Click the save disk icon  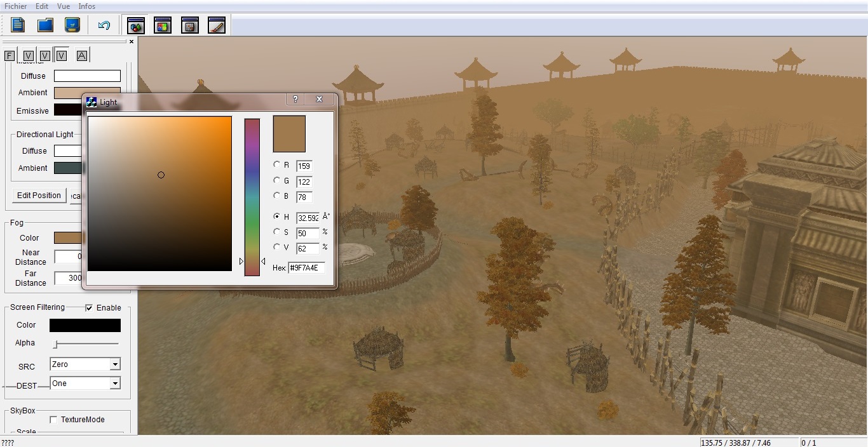pyautogui.click(x=72, y=25)
